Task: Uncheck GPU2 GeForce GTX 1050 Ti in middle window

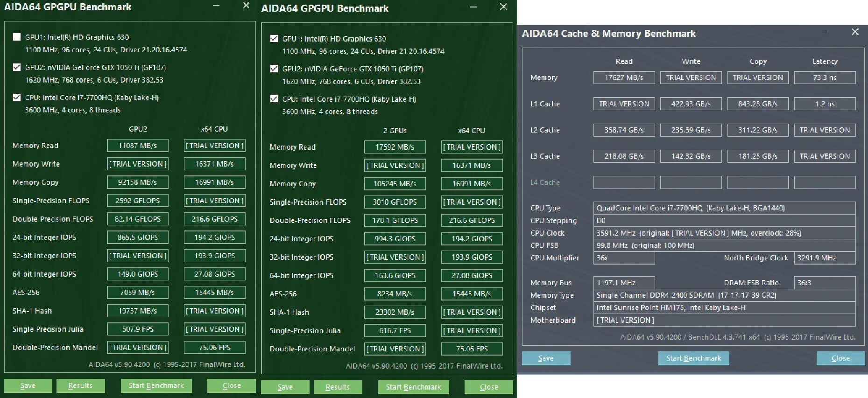Action: coord(274,69)
